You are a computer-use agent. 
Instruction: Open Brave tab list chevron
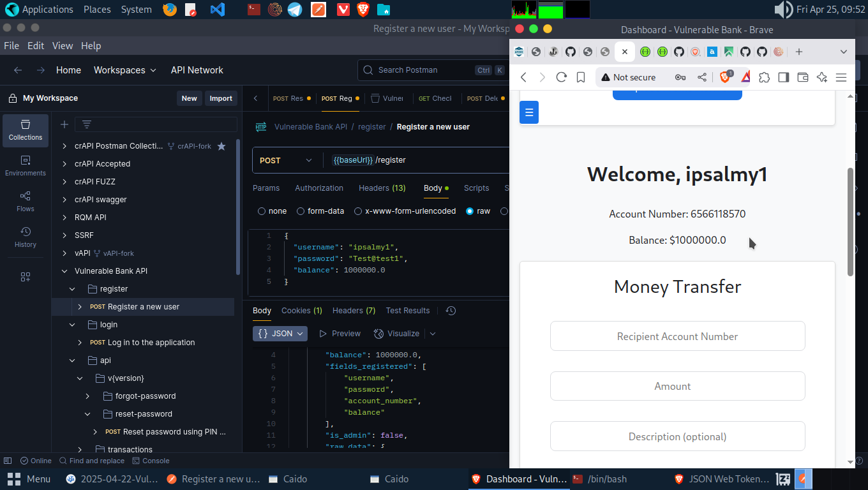[x=844, y=52]
